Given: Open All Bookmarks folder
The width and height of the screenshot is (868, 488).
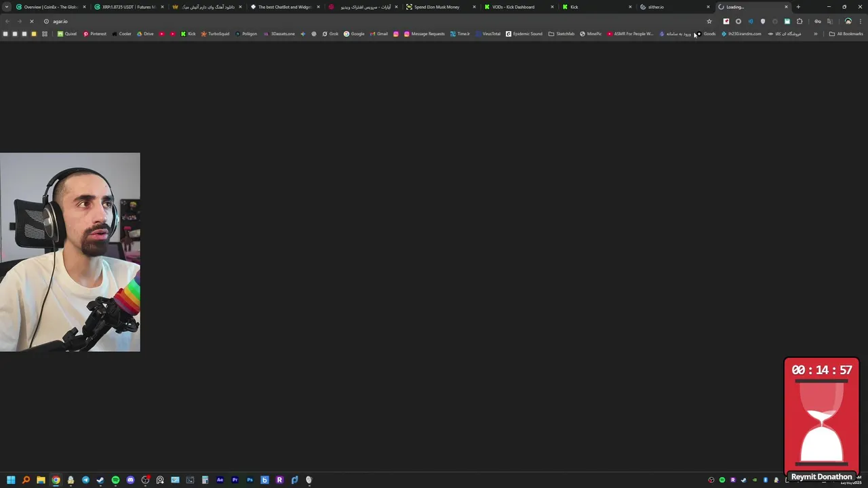Looking at the screenshot, I should (846, 34).
